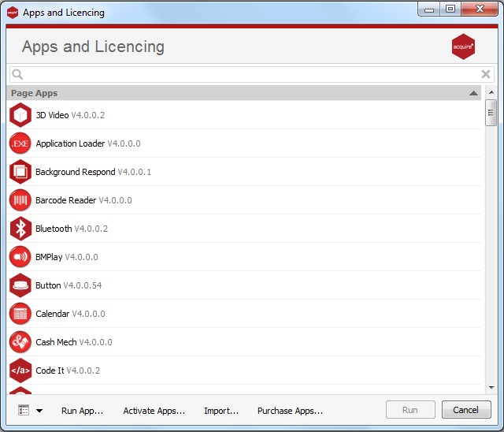Select Background Respond V4.0.0.1 text

(93, 172)
